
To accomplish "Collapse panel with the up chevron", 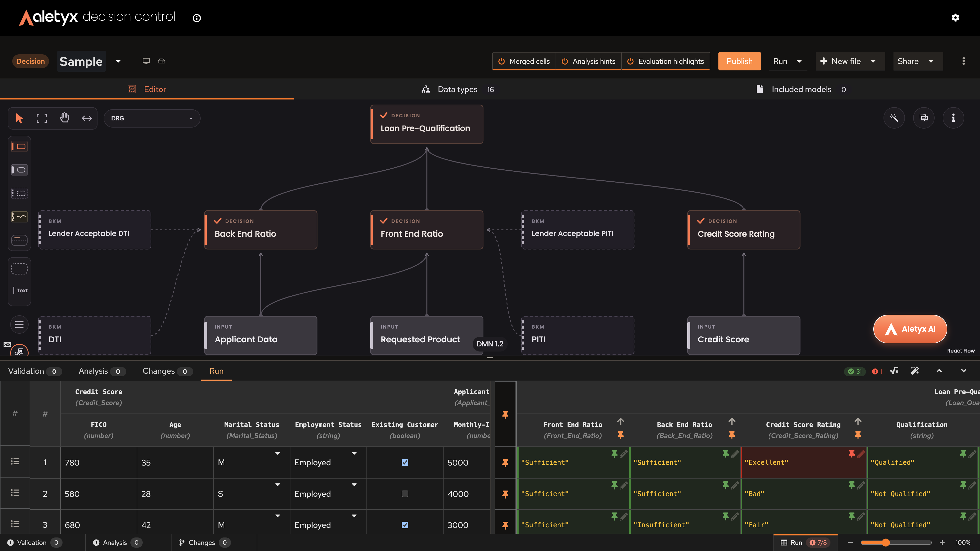I will pyautogui.click(x=939, y=371).
